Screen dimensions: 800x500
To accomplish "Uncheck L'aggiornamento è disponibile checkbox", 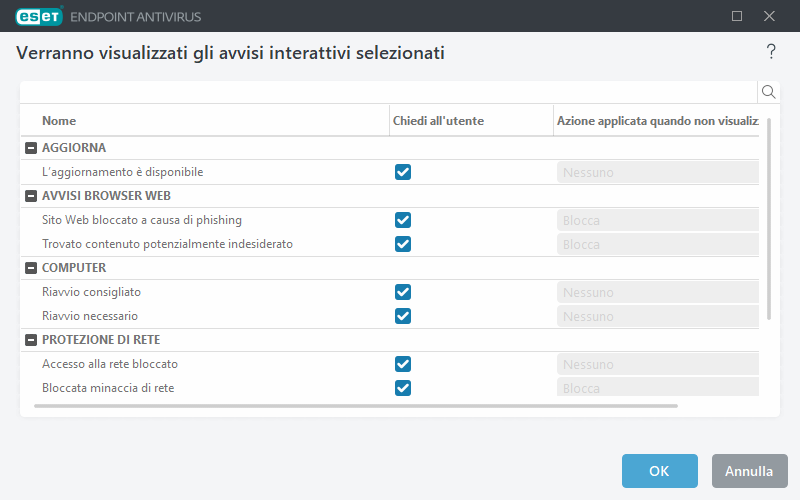I will click(x=403, y=172).
